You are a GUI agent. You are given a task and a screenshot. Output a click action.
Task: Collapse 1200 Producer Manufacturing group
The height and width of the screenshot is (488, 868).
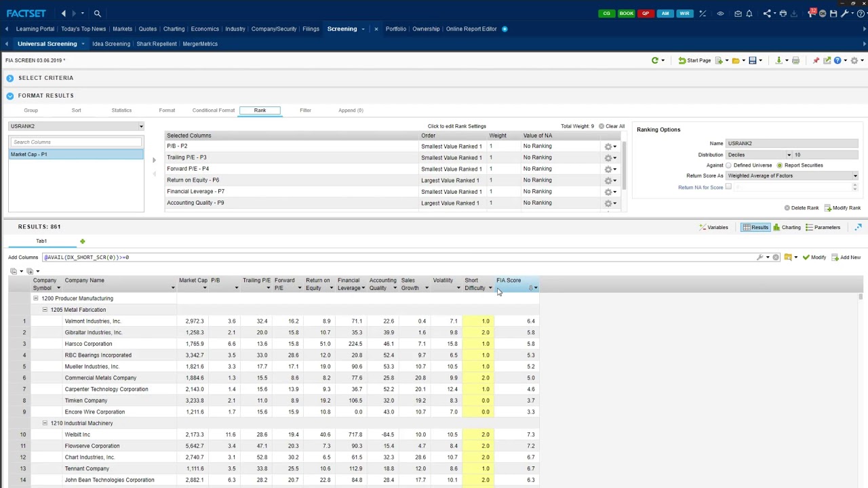(36, 298)
